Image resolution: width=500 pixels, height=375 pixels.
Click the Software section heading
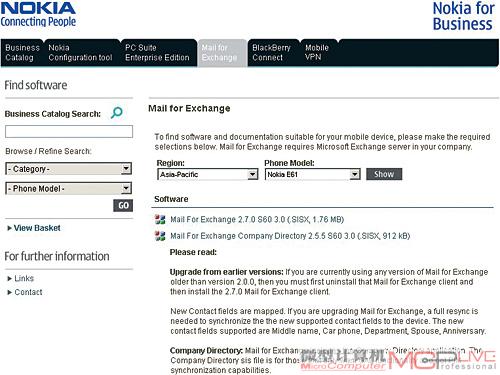click(171, 199)
